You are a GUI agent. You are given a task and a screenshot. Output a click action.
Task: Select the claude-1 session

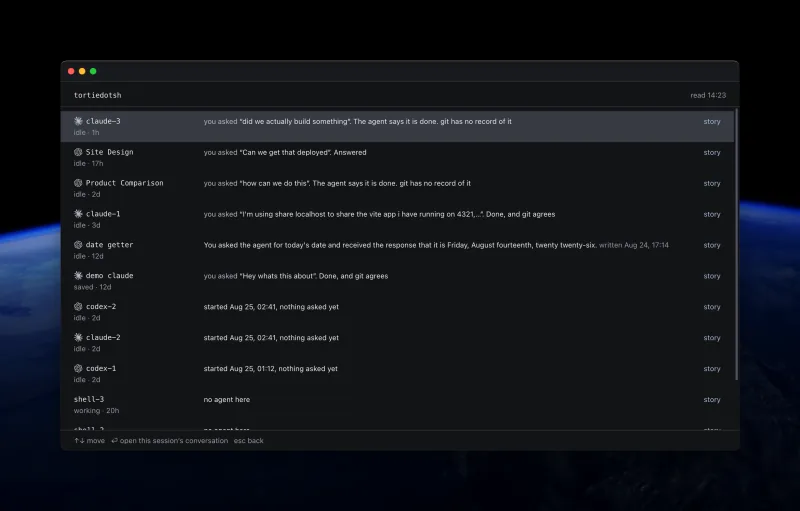coord(103,214)
